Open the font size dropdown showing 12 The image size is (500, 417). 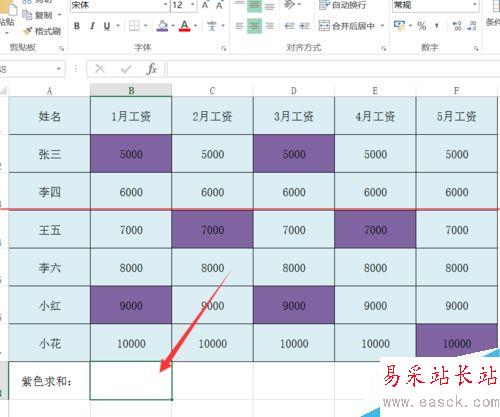pos(193,5)
